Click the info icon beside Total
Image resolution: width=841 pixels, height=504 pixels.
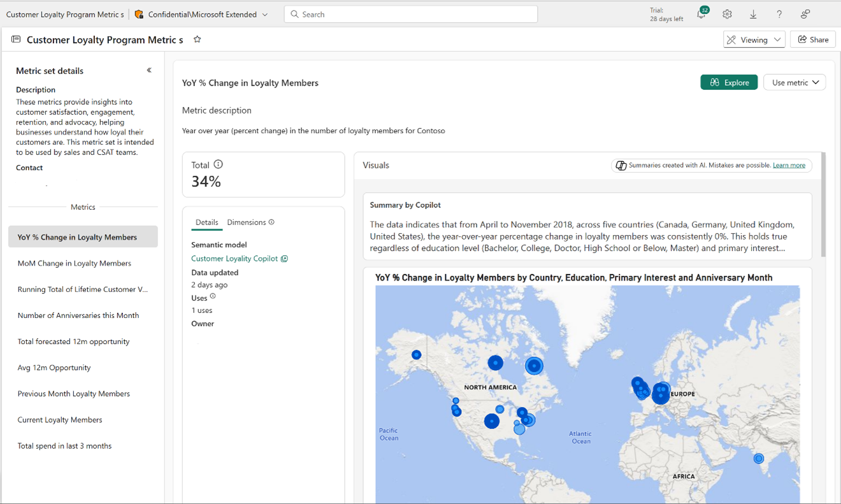(x=219, y=164)
